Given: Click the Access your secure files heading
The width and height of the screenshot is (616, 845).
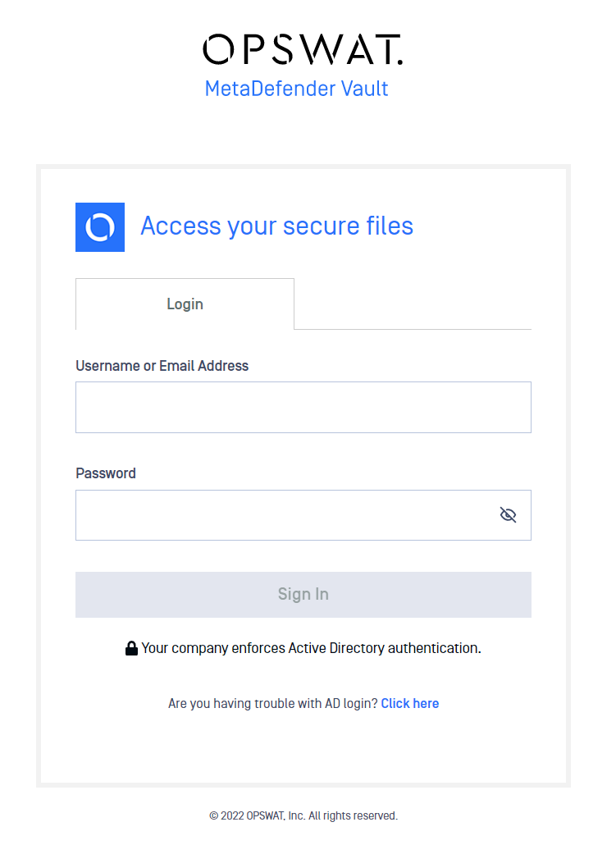Looking at the screenshot, I should point(277,226).
